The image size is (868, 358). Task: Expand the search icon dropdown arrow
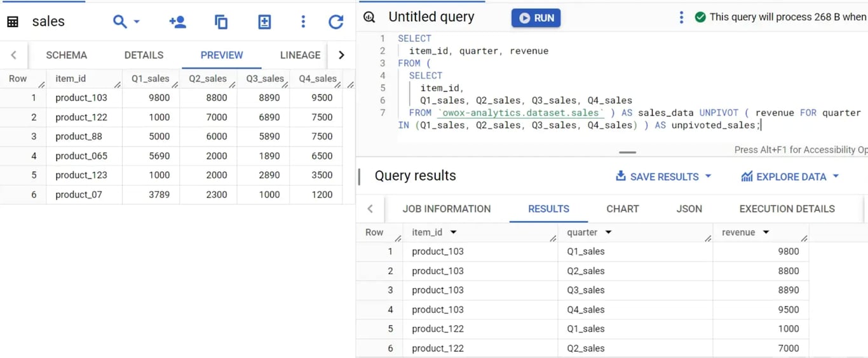pyautogui.click(x=137, y=22)
